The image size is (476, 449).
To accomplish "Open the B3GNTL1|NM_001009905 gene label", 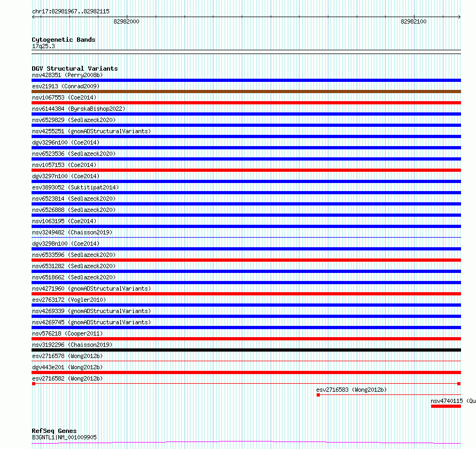I will (64, 437).
